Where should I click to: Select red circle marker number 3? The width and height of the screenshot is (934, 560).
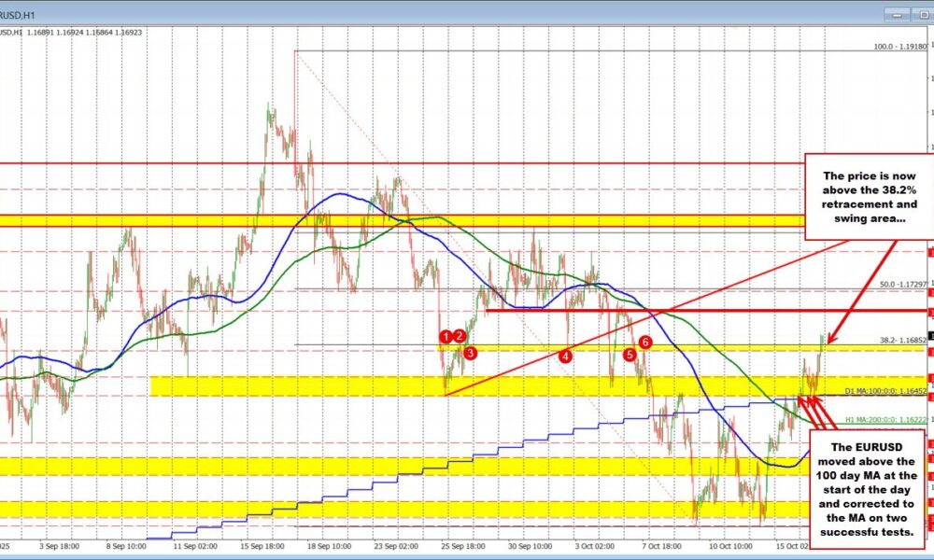(x=471, y=352)
